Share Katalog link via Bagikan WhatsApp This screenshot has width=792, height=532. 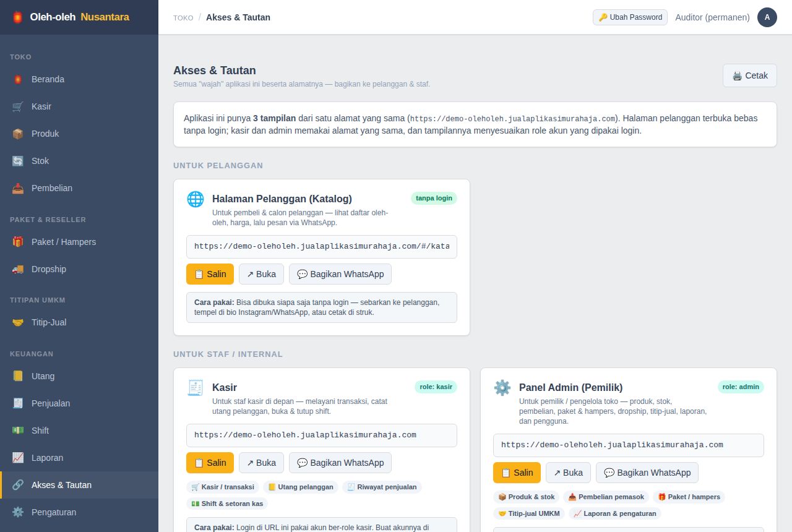pos(340,274)
